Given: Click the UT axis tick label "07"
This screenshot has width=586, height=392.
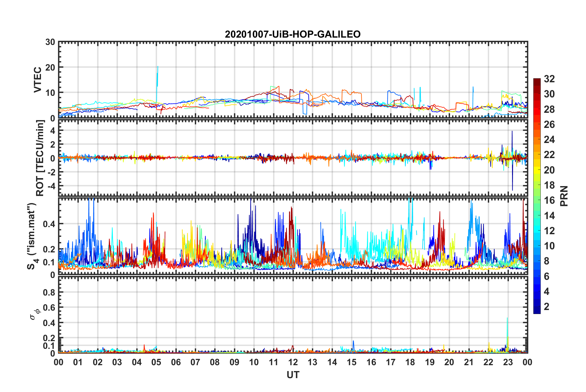Looking at the screenshot, I should (195, 362).
